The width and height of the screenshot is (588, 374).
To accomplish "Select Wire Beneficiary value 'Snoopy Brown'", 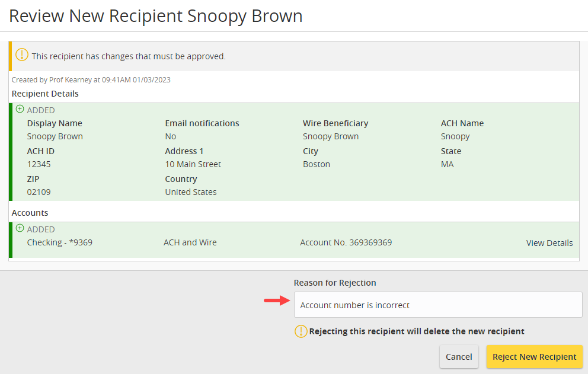I will pos(331,136).
